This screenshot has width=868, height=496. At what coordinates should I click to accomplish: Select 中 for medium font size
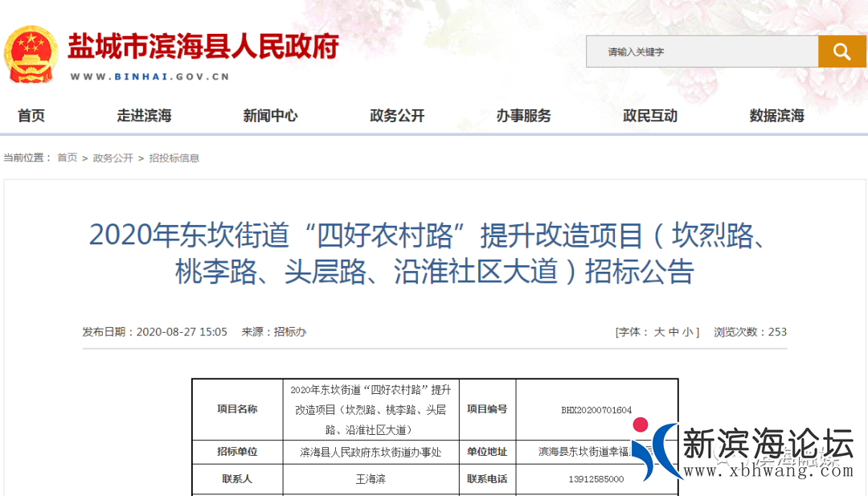pos(674,331)
